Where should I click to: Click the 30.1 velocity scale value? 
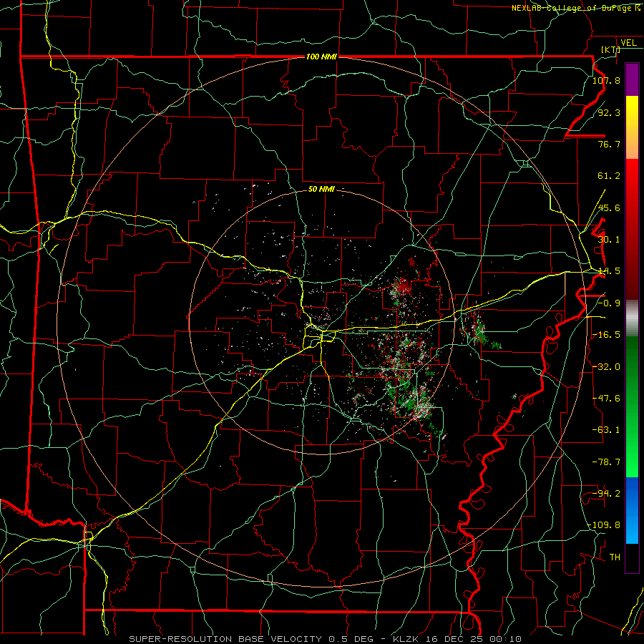tap(609, 240)
